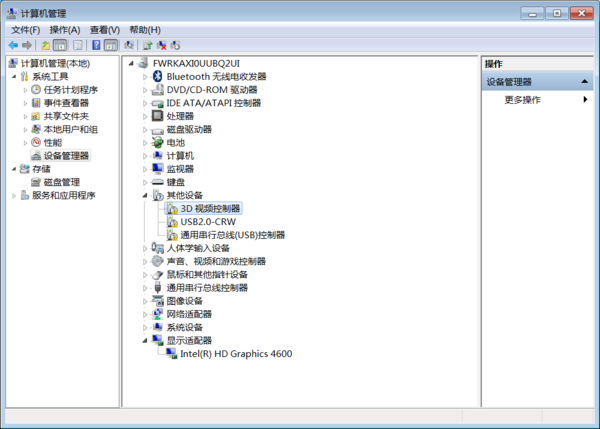
Task: Select 通用串行总线控制器 category
Action: (207, 288)
